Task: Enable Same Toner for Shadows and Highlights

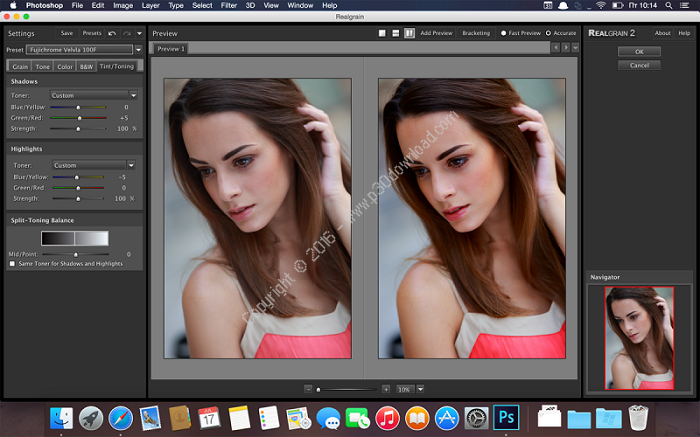Action: click(x=12, y=263)
